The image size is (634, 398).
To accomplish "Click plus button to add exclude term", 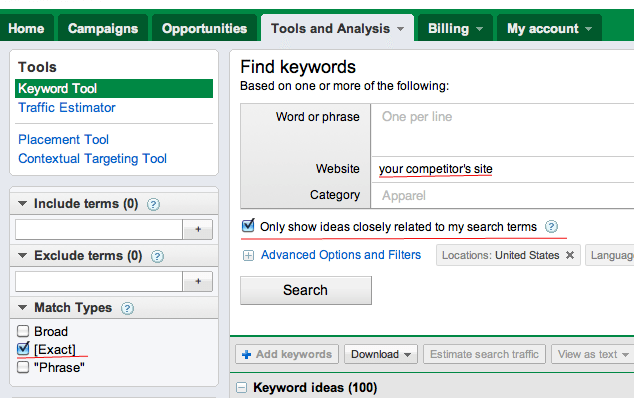I will (198, 281).
